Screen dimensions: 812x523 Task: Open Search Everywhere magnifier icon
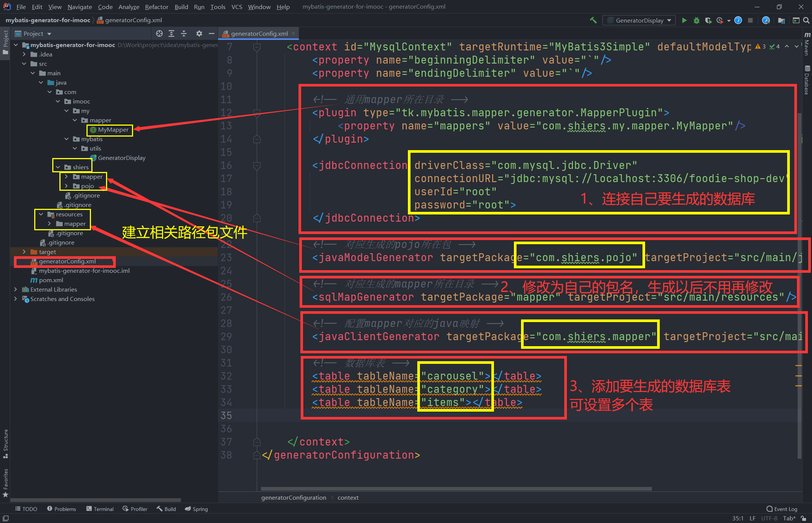806,20
